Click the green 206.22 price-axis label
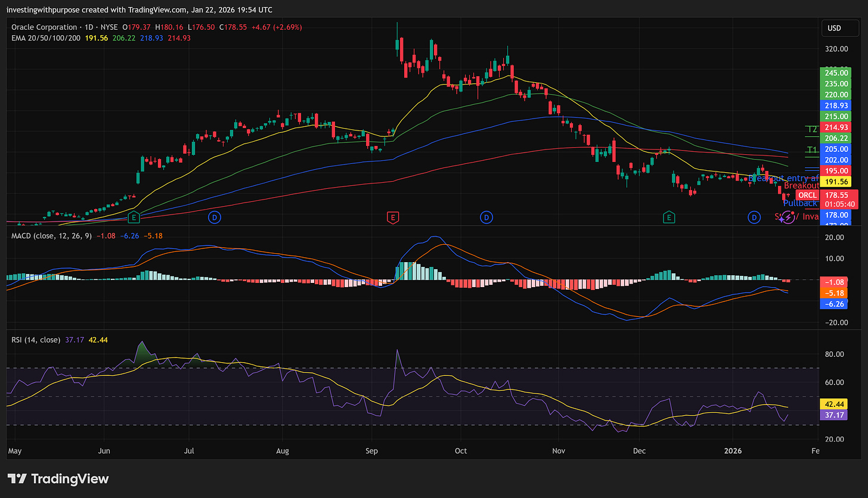This screenshot has height=498, width=868. click(x=836, y=138)
